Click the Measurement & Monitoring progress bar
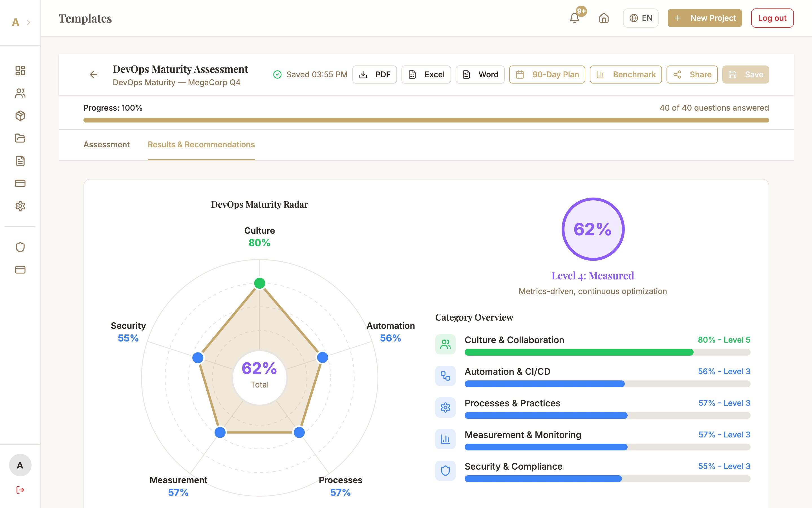 click(607, 447)
